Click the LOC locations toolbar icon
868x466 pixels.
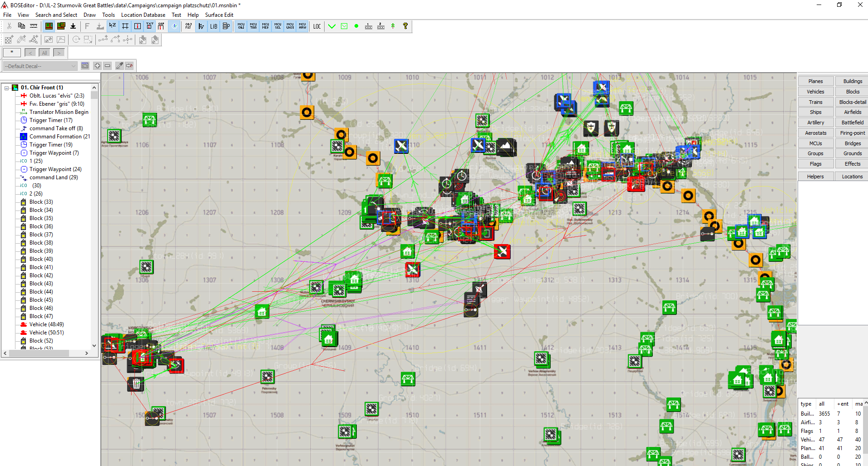[317, 26]
